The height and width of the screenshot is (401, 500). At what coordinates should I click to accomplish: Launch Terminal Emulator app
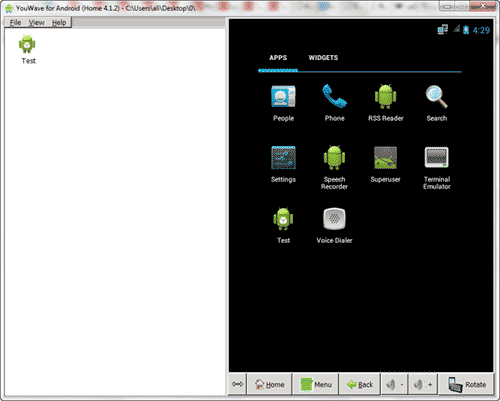(437, 168)
